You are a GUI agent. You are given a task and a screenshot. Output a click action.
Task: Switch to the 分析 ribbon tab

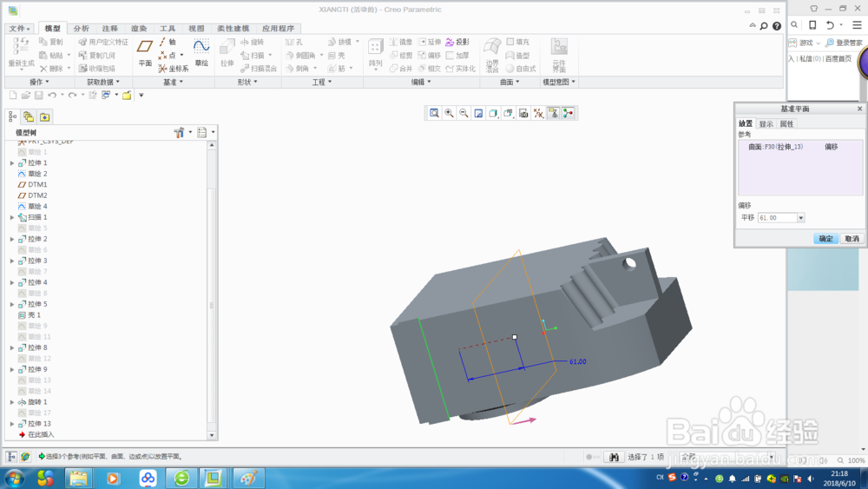[x=81, y=29]
